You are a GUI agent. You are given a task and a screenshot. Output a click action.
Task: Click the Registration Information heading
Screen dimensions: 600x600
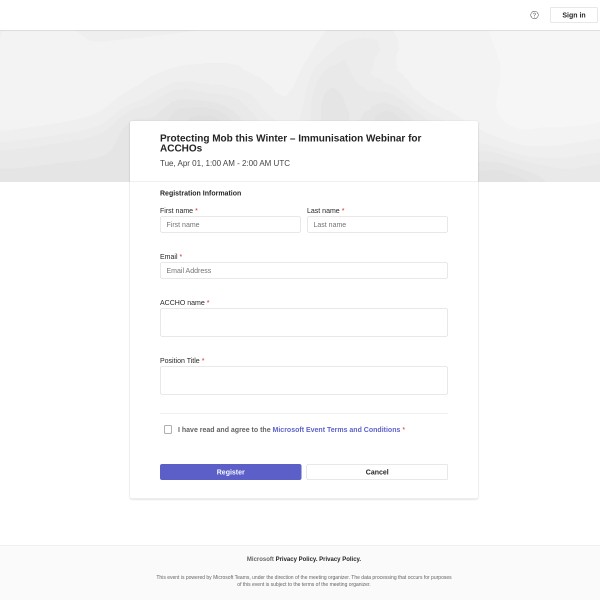pos(200,193)
